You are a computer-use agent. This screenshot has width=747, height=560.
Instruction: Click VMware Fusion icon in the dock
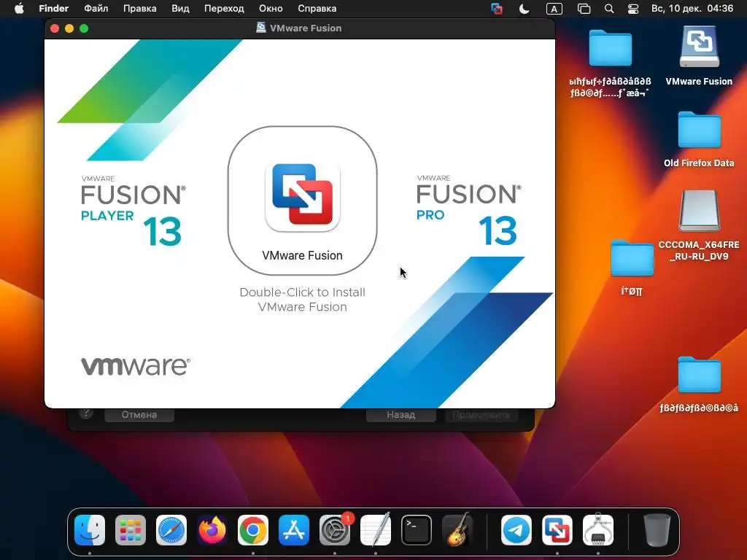click(x=557, y=530)
